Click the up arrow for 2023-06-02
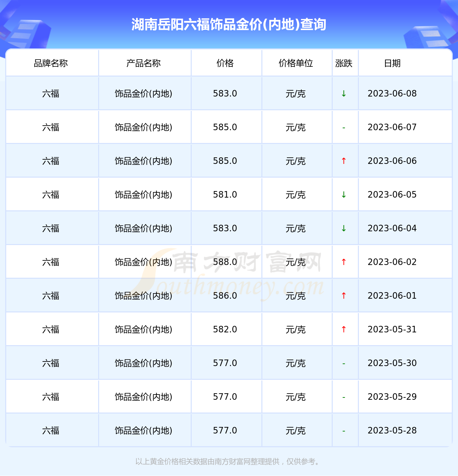 click(344, 262)
